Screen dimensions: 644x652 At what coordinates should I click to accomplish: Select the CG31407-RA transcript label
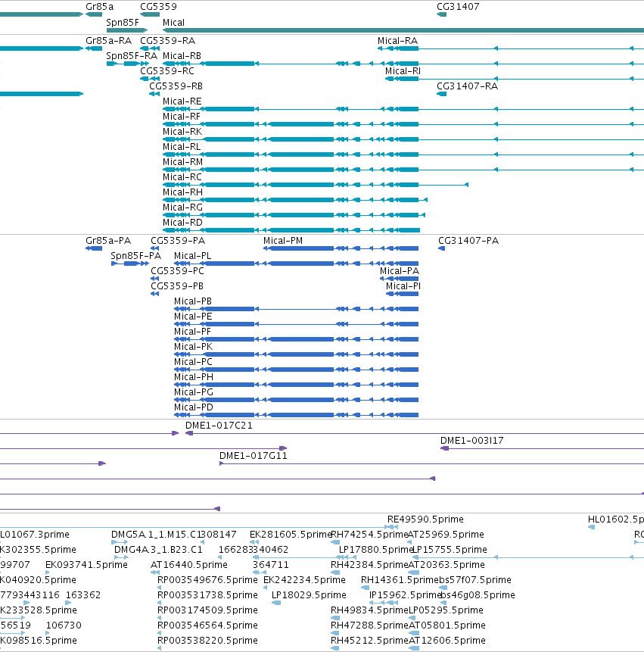pyautogui.click(x=467, y=86)
